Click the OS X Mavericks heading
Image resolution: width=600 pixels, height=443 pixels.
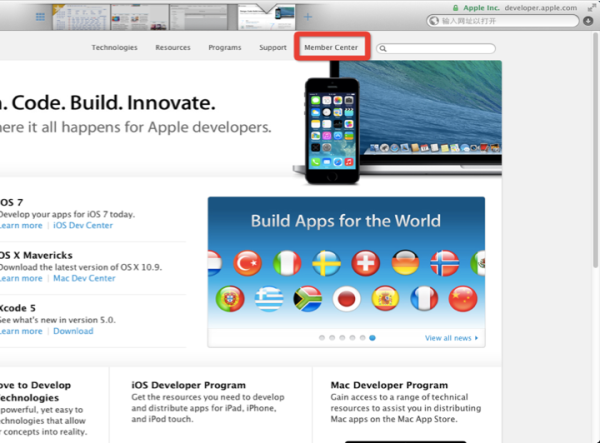pos(36,255)
